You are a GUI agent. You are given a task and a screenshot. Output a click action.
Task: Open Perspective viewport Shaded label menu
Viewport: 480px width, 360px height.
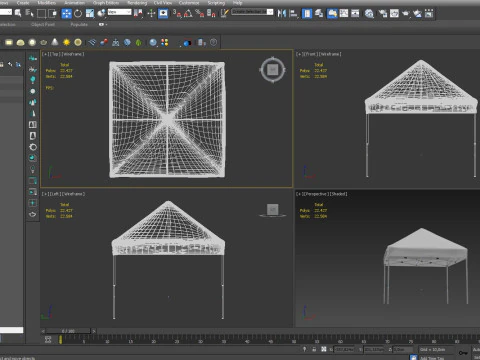pos(339,194)
